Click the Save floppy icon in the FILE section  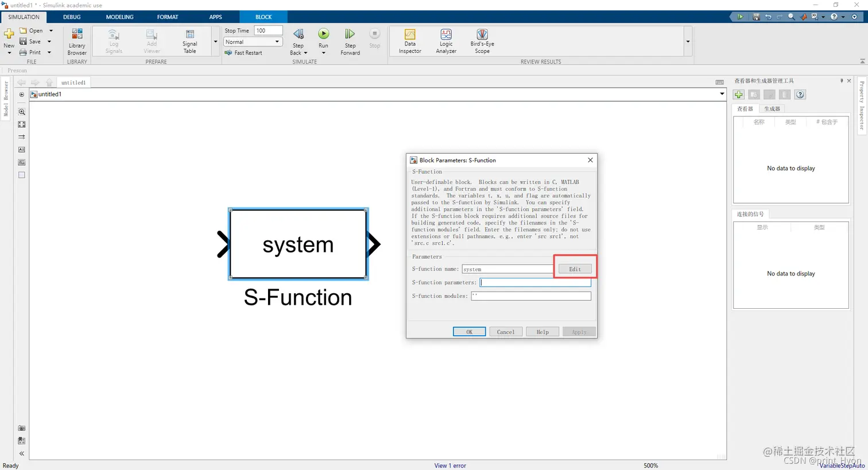pyautogui.click(x=23, y=41)
